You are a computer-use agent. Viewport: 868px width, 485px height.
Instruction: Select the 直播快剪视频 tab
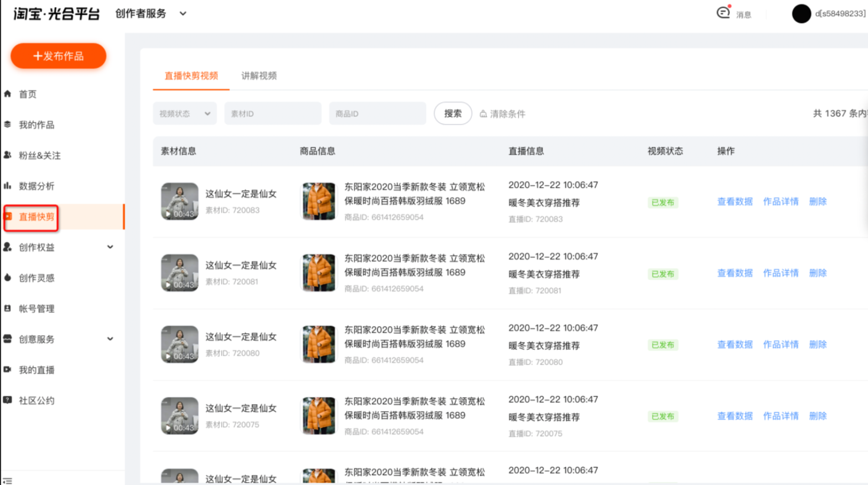click(191, 76)
